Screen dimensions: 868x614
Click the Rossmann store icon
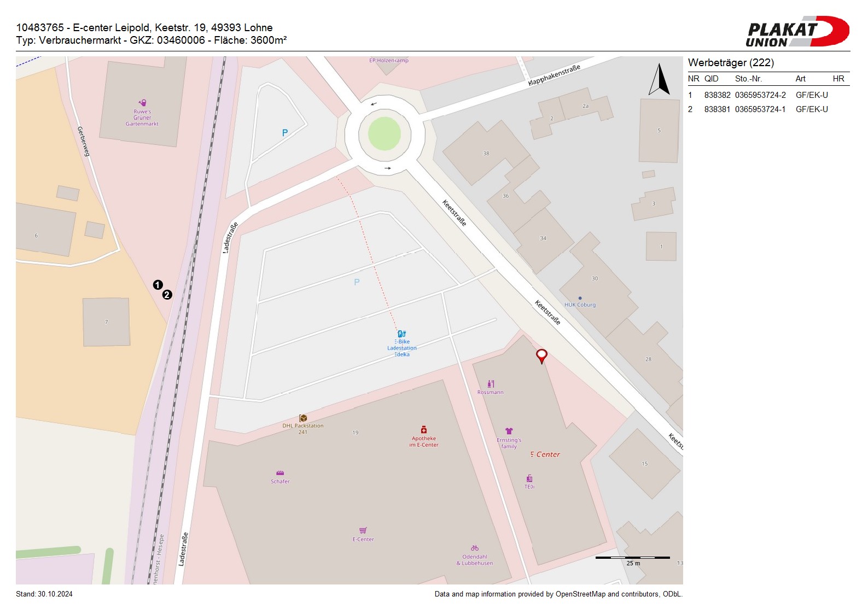491,384
